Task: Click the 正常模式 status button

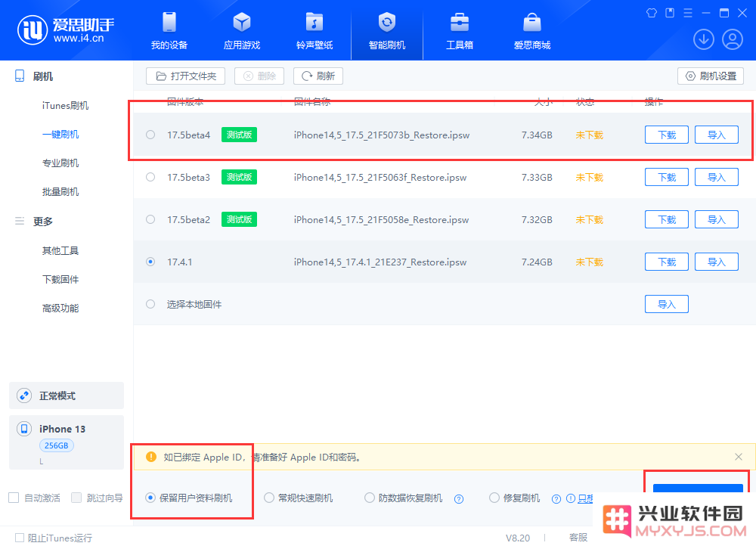Action: [x=67, y=395]
